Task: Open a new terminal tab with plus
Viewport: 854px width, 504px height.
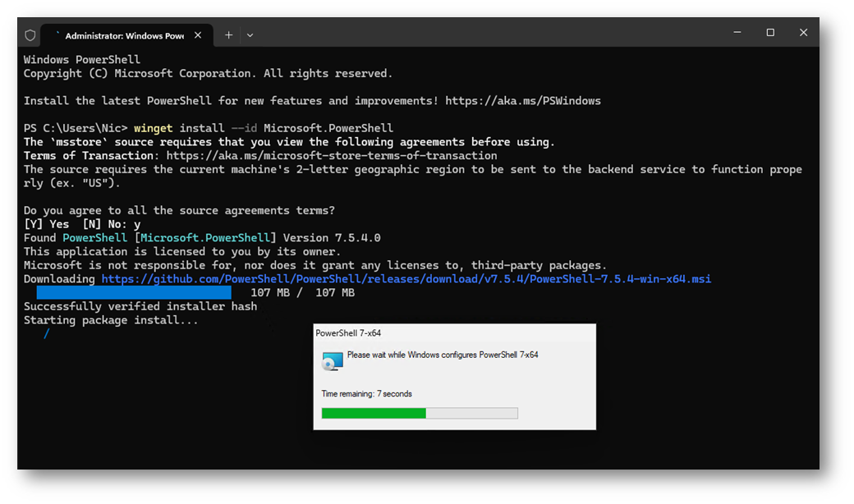Action: [x=229, y=35]
